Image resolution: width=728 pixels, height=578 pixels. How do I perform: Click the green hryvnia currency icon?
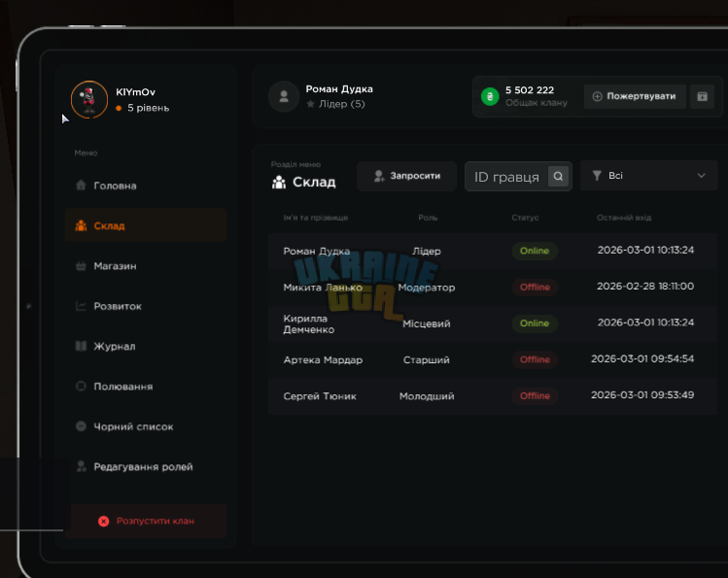point(490,96)
